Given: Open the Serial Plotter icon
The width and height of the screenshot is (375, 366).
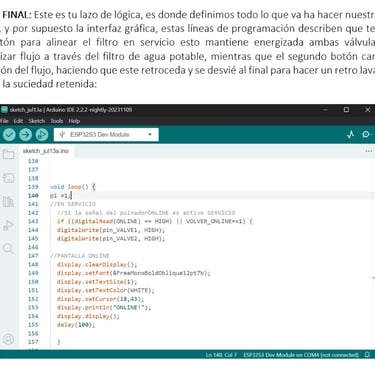Looking at the screenshot, I should pyautogui.click(x=350, y=135).
